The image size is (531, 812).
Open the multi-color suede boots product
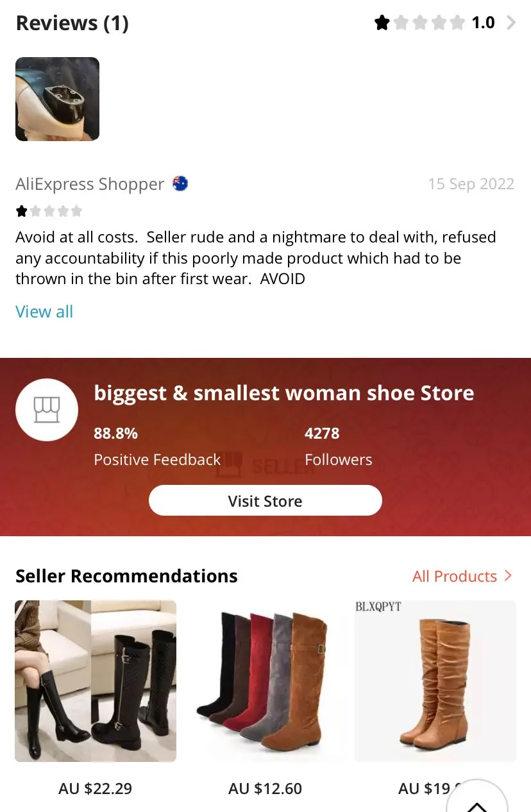pos(265,681)
